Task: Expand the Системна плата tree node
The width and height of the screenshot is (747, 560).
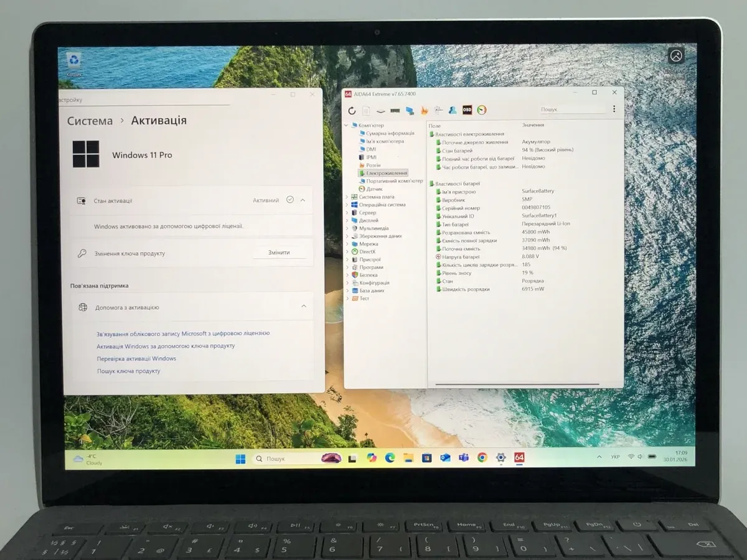Action: click(347, 197)
